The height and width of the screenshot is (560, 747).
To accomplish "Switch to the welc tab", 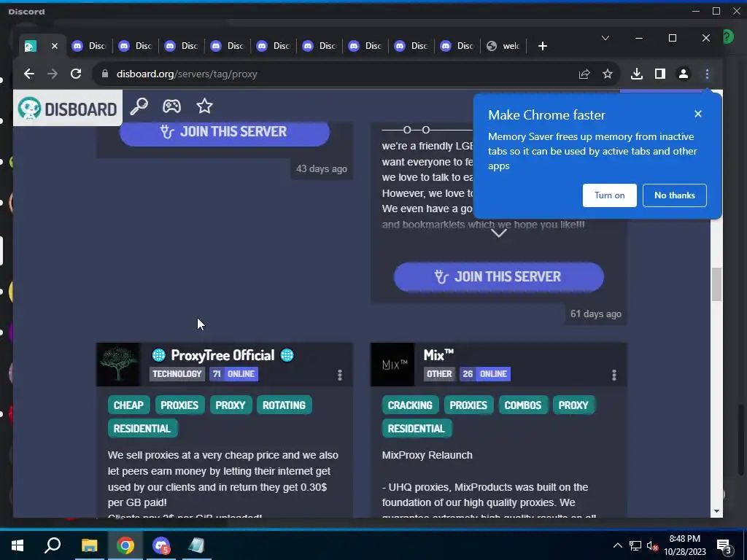I will 503,46.
